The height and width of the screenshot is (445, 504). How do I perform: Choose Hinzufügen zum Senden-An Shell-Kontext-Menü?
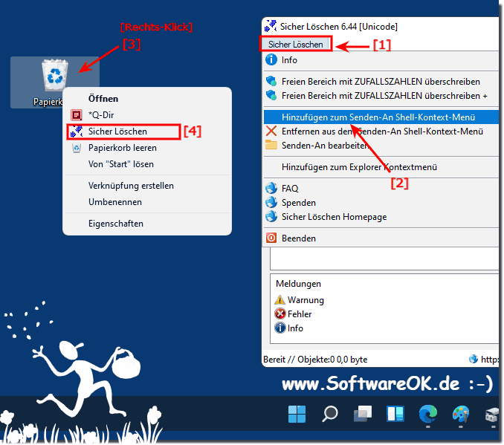pos(381,117)
